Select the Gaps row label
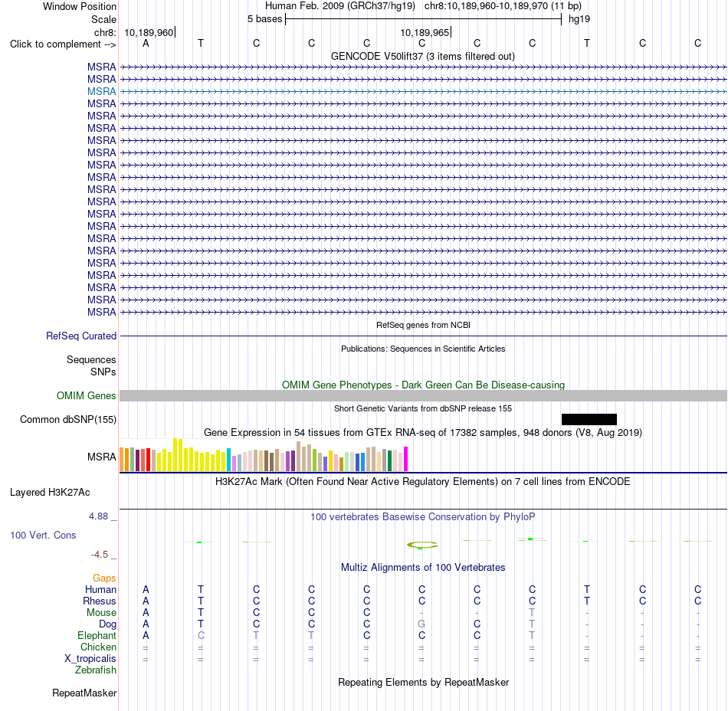Screen dimensions: 728x711 104,578
